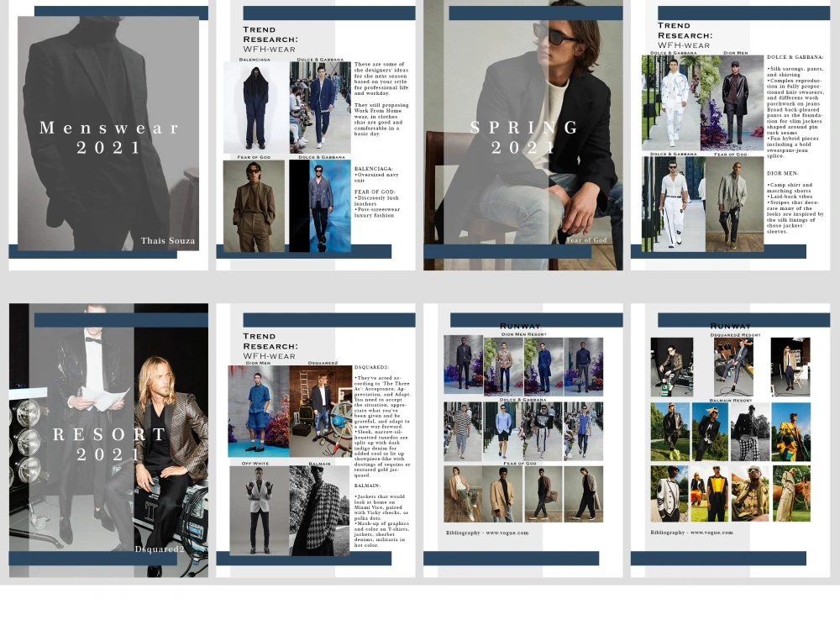The width and height of the screenshot is (840, 630).
Task: Click the "DIOR MEN:" heading in text column
Action: (782, 174)
